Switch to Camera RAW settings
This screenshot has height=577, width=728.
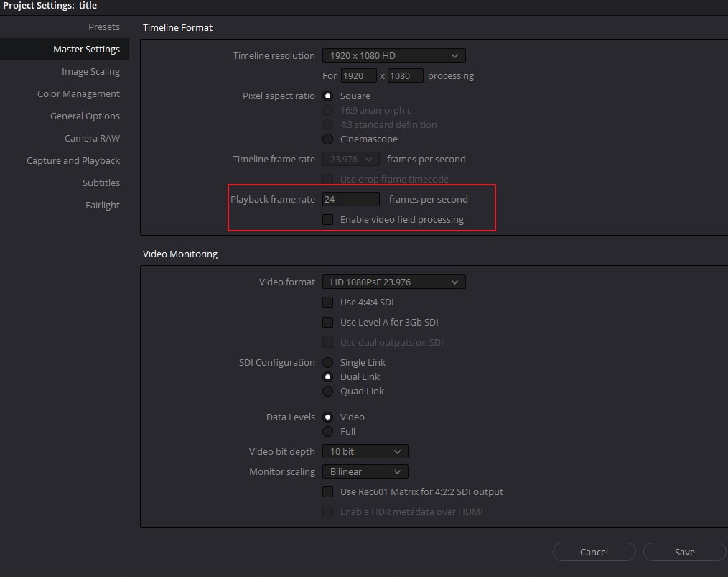click(92, 139)
